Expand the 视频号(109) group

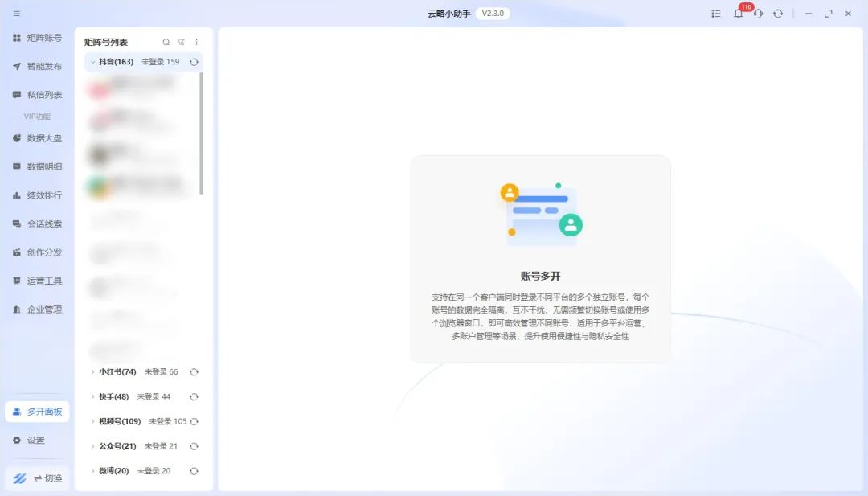coord(93,421)
